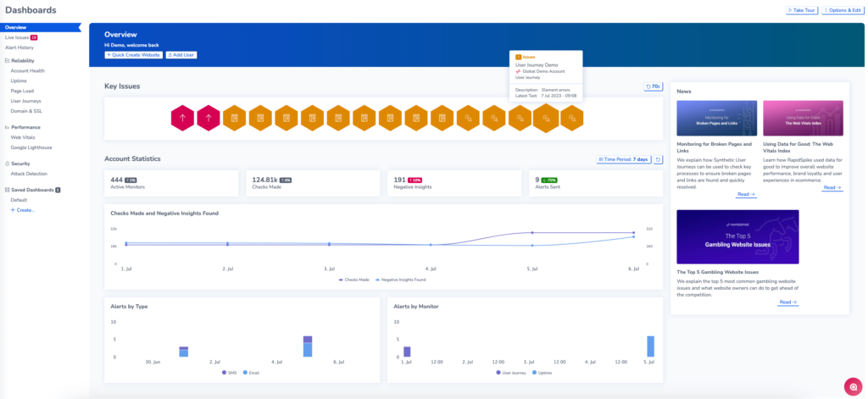The image size is (868, 399).
Task: Go to Account Health
Action: pos(28,71)
